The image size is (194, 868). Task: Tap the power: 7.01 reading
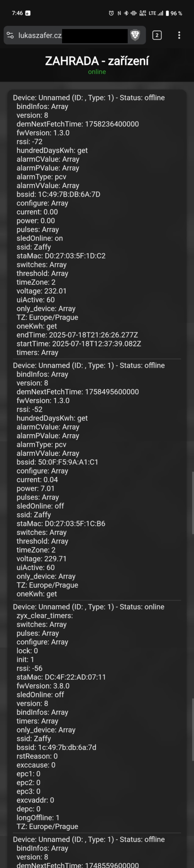[35, 488]
